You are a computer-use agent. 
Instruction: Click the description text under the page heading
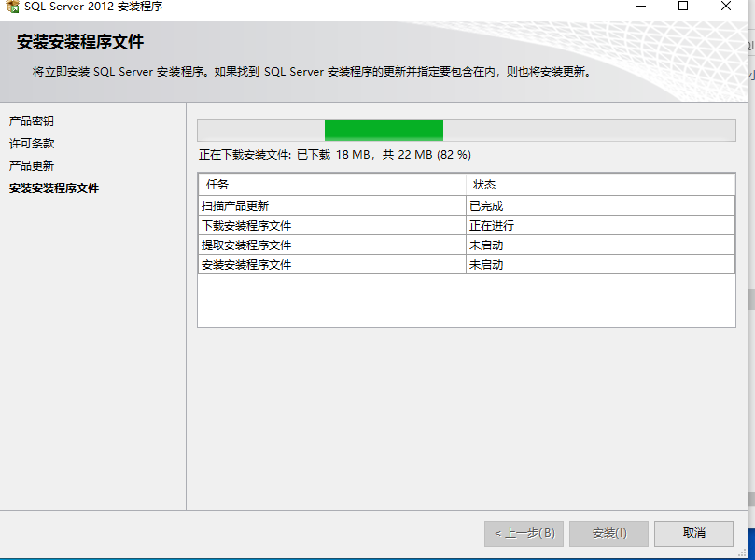tap(312, 72)
